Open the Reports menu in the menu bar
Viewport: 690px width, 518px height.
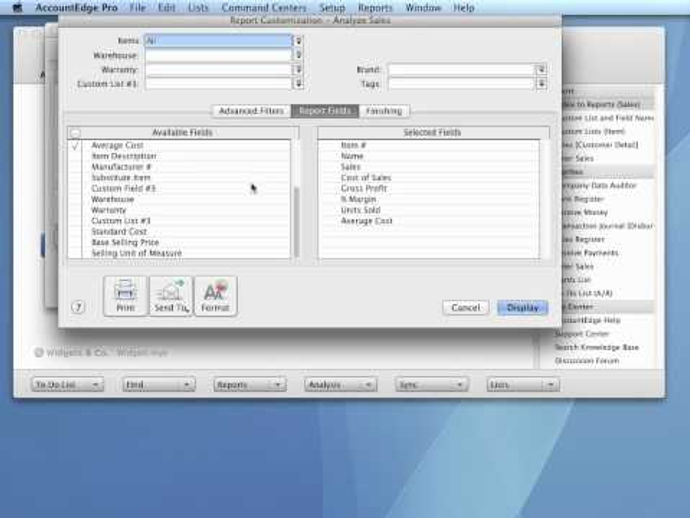(375, 7)
